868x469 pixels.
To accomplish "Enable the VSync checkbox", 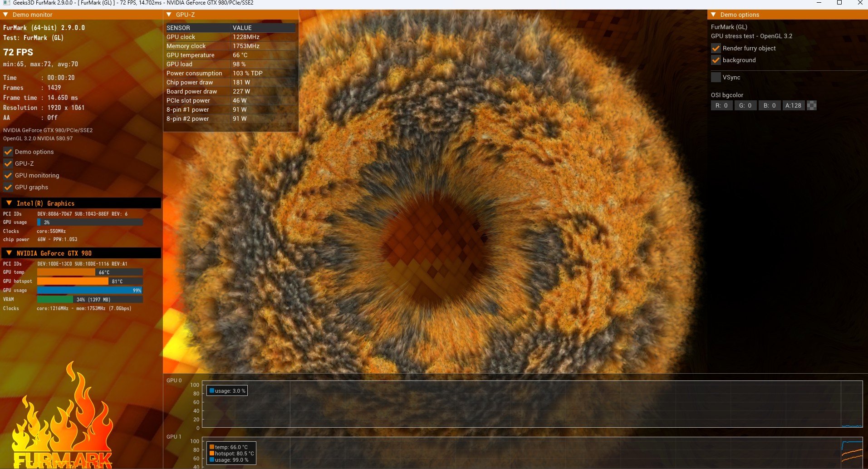I will (x=716, y=77).
